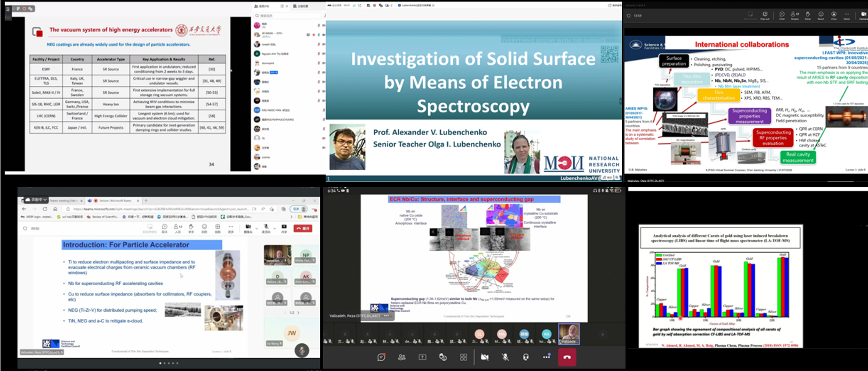Click the red Leave button in browser Teams
The width and height of the screenshot is (868, 371).
[303, 228]
